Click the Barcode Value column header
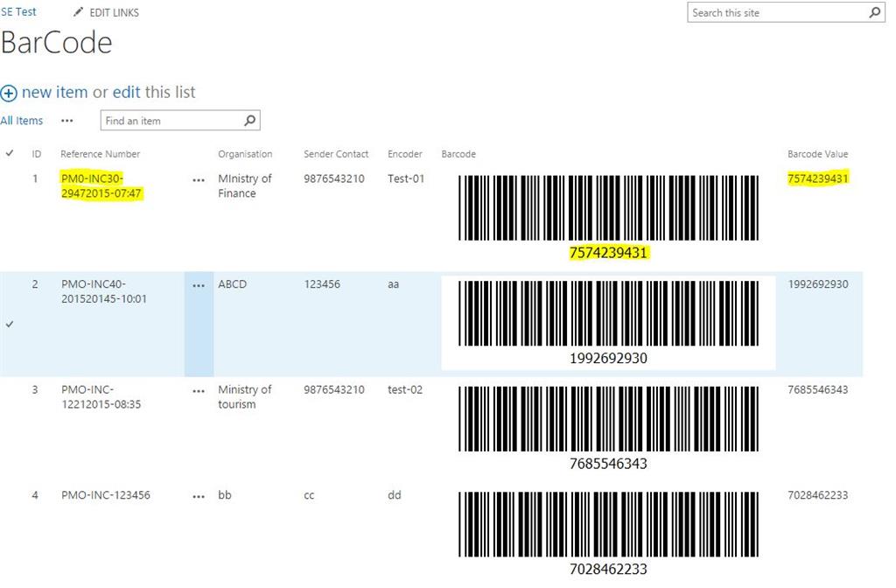The height and width of the screenshot is (588, 896). (x=818, y=154)
